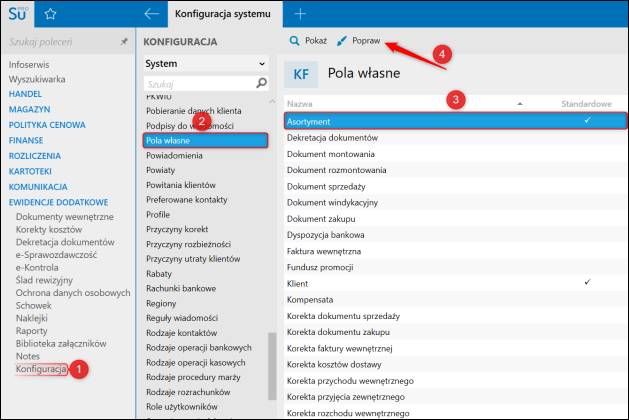Click the Pokaż magnifier icon
This screenshot has height=420, width=629.
294,41
